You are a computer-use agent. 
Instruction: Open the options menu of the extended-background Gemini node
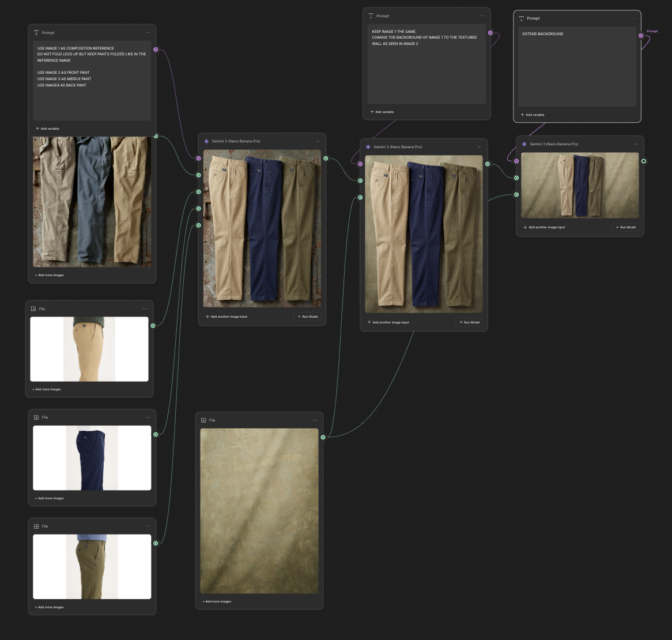[636, 144]
